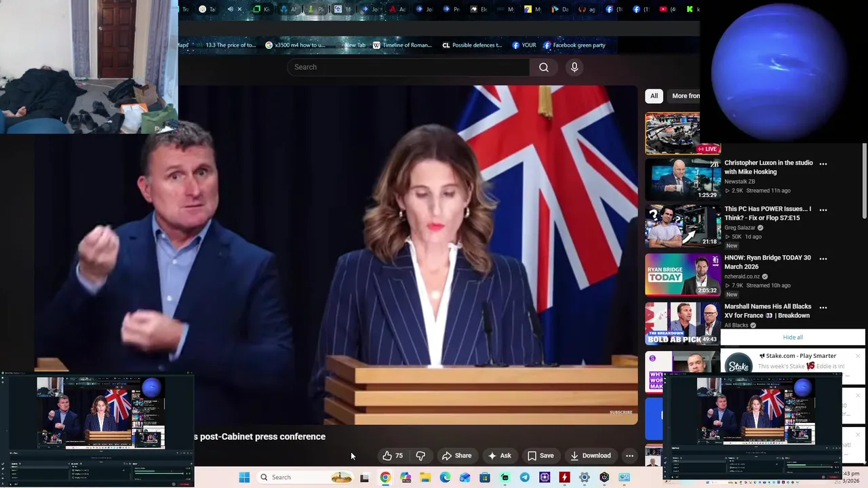Viewport: 868px width, 488px height.
Task: Open Fix or Flop thumbnail 21:18
Action: [682, 226]
